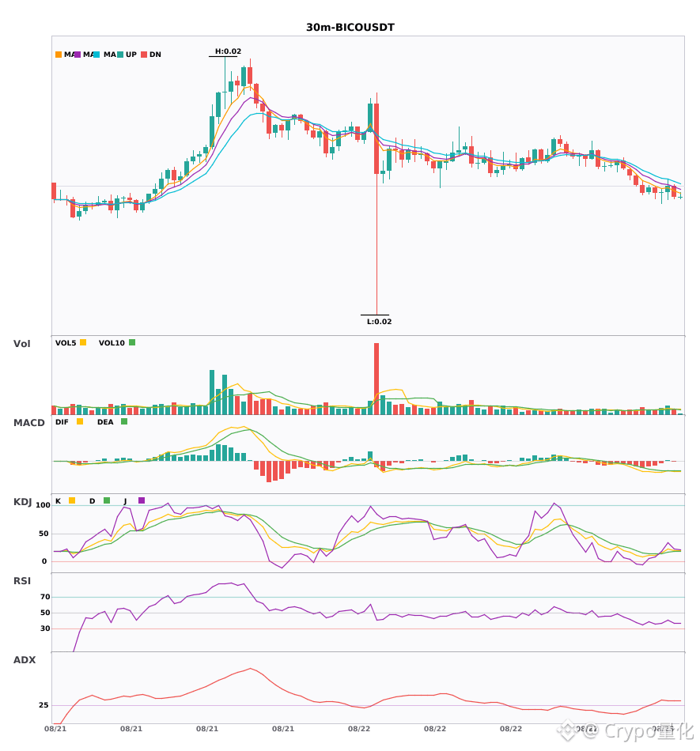Click the yellow K legend swatch

72,500
